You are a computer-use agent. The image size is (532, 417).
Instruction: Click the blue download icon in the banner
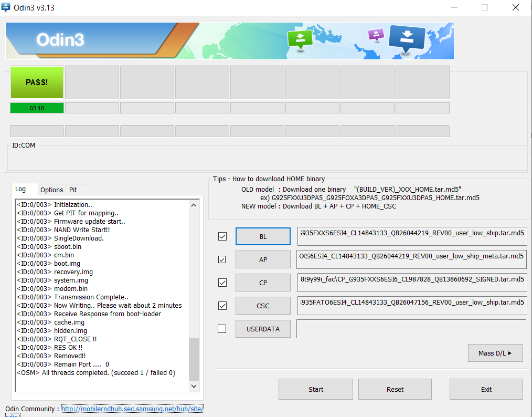coord(407,38)
